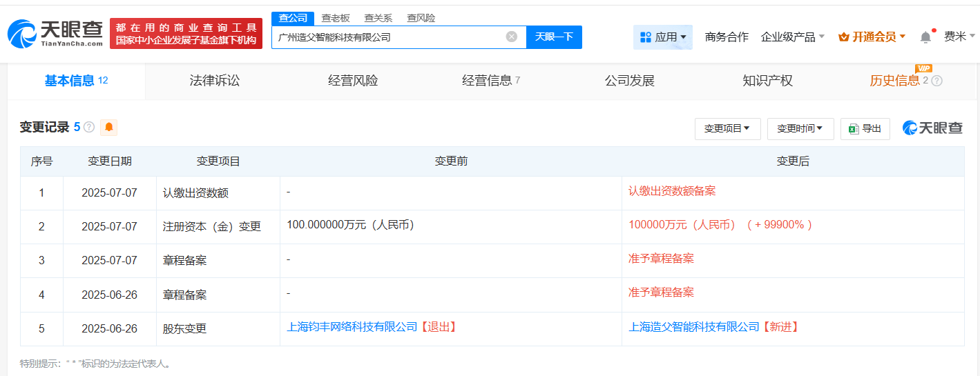Expand the 企业级产品 menu
The height and width of the screenshot is (376, 980).
coord(792,37)
